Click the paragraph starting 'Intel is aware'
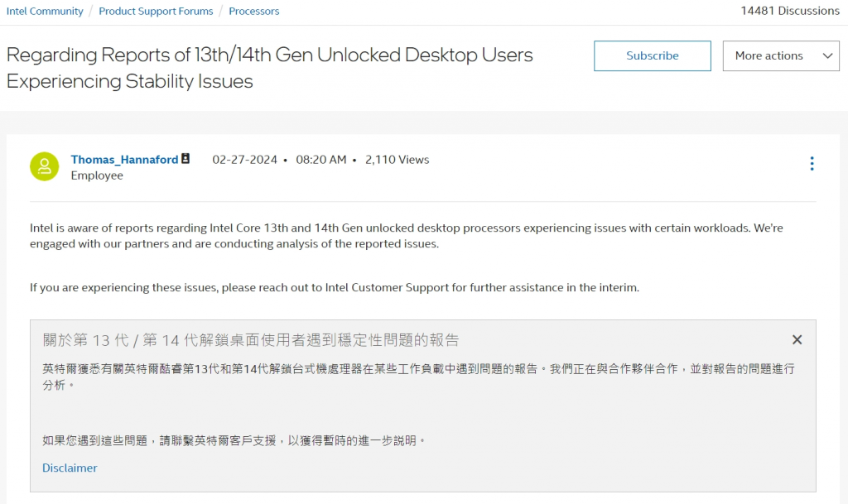Image resolution: width=848 pixels, height=504 pixels. [406, 236]
